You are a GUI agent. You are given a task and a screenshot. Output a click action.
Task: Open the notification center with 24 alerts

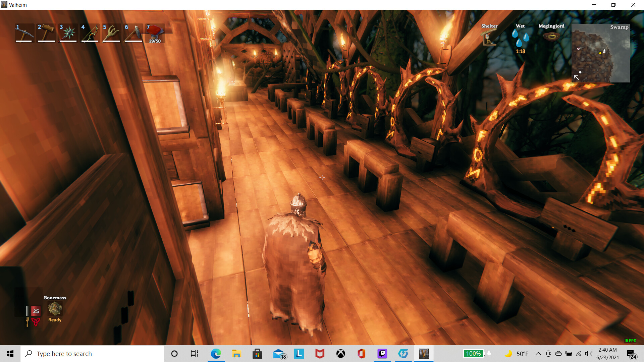631,354
